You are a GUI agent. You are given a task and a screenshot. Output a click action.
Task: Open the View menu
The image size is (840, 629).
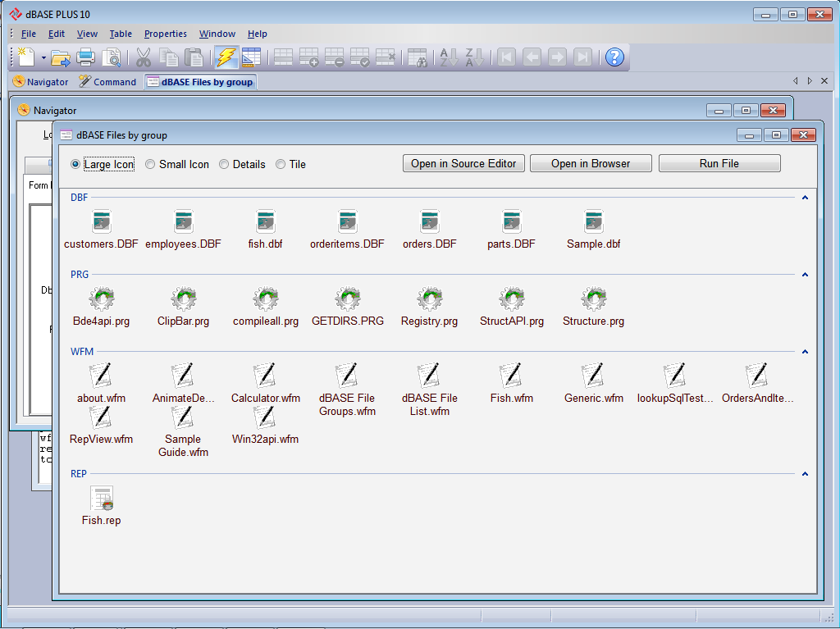click(87, 34)
